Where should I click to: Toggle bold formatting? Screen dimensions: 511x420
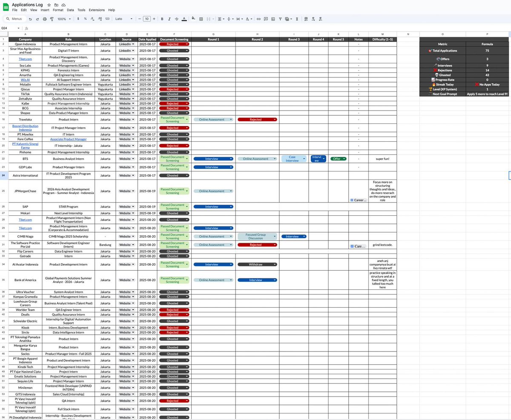162,19
